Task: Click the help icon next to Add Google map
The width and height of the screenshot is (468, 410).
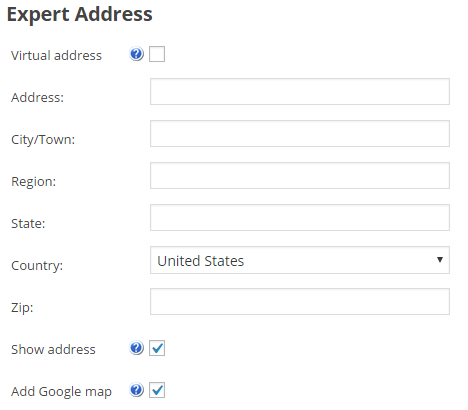Action: (x=136, y=390)
